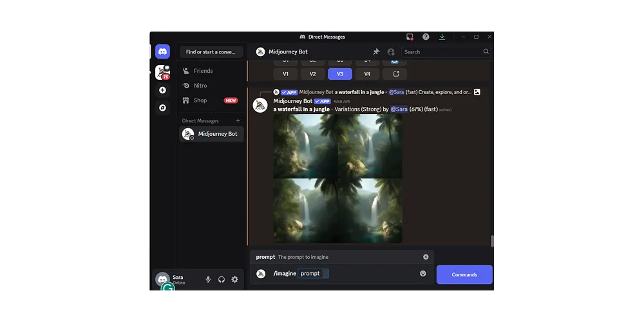Image resolution: width=644 pixels, height=322 pixels.
Task: Click the Sara Online status text
Action: (x=178, y=283)
